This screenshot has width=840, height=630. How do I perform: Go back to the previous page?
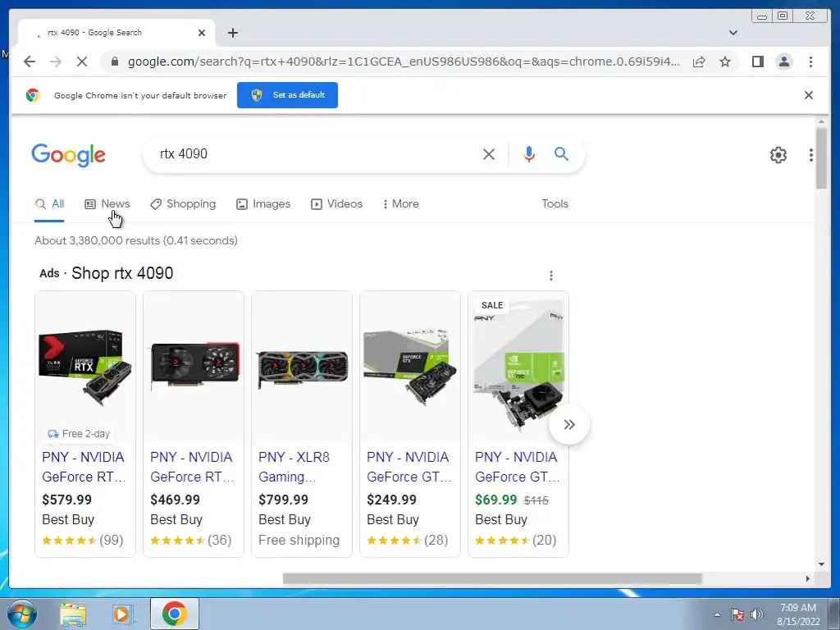click(x=30, y=62)
